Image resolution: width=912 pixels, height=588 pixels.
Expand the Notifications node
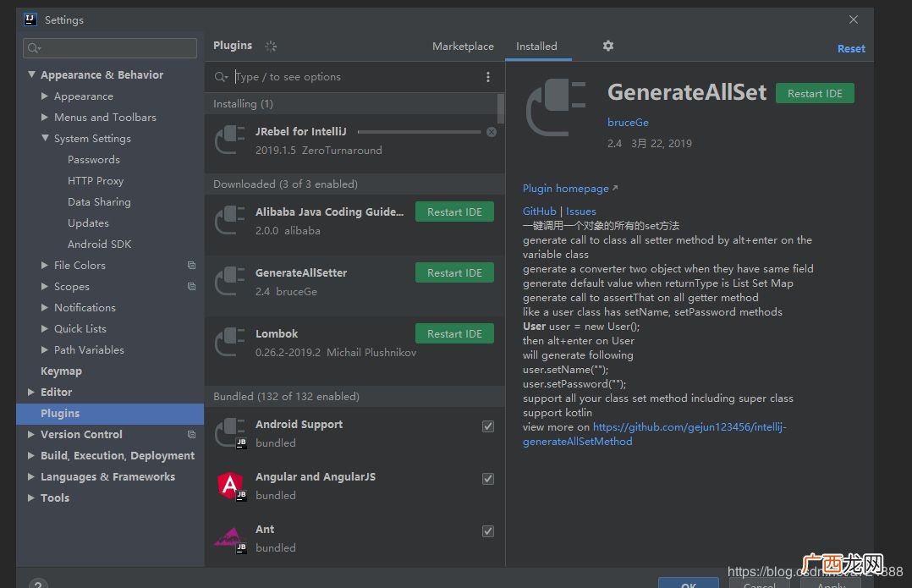click(45, 307)
